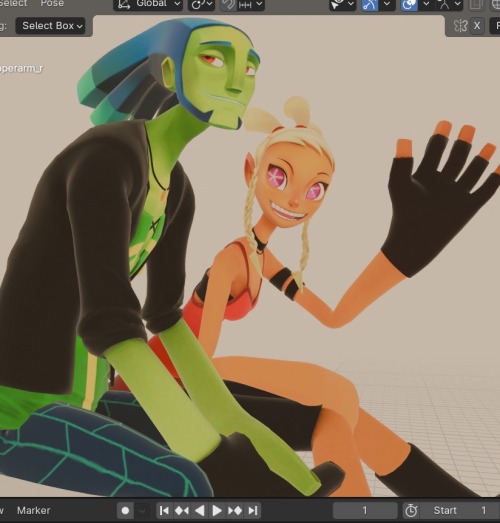Viewport: 500px width, 523px height.
Task: Expand the gizmo options arrow
Action: coord(387,4)
